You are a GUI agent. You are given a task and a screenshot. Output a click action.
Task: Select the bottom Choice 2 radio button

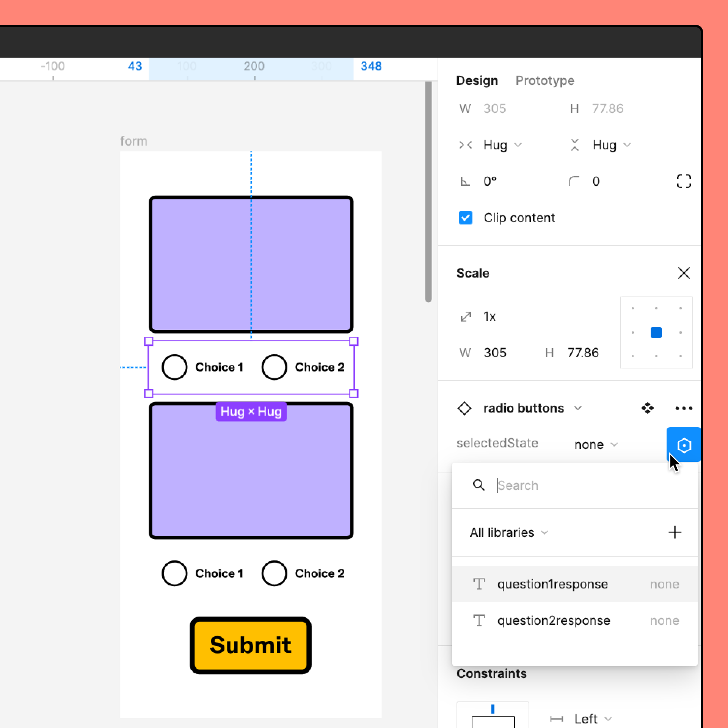(274, 573)
